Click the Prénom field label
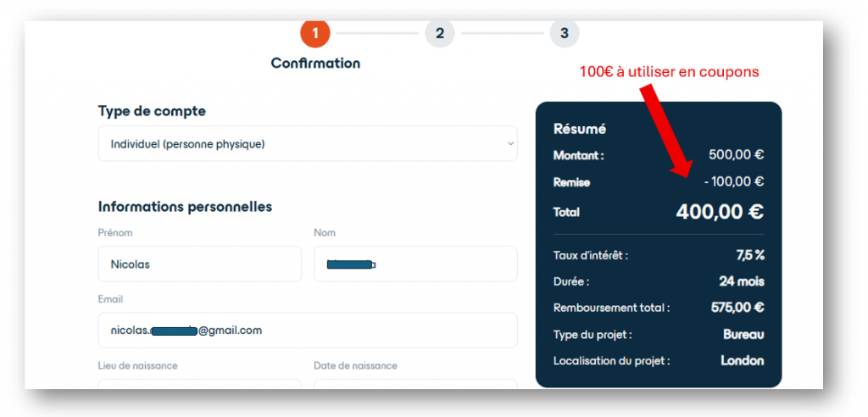 (x=115, y=233)
